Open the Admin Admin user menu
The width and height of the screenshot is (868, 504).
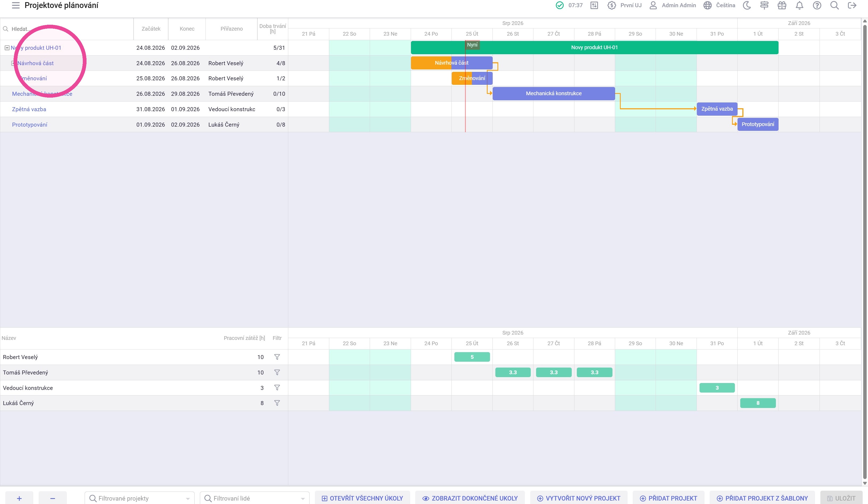click(x=672, y=5)
